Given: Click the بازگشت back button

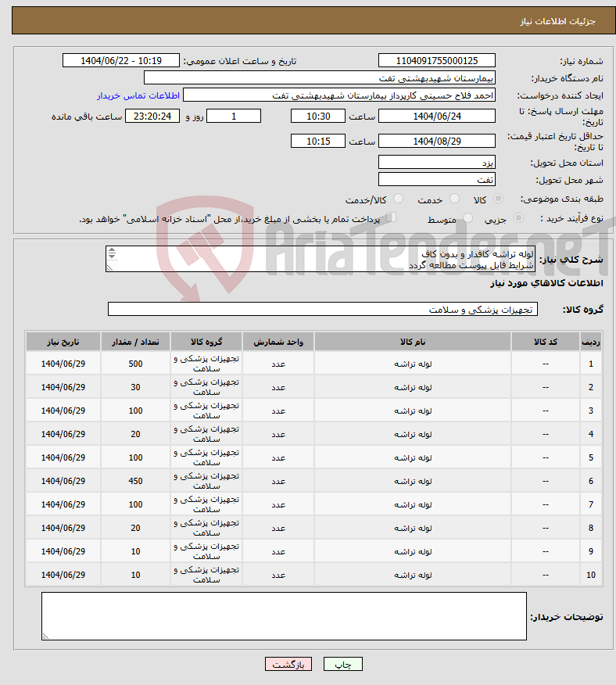Looking at the screenshot, I should click(x=288, y=664).
